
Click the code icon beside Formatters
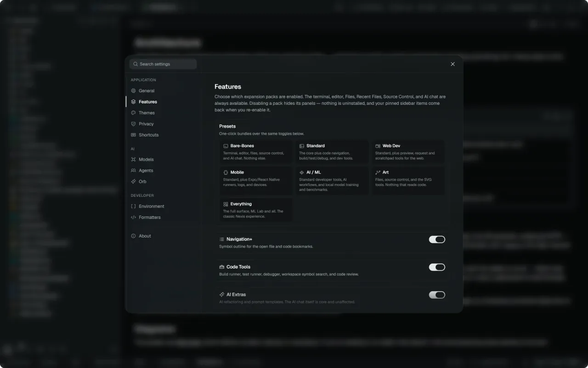133,217
